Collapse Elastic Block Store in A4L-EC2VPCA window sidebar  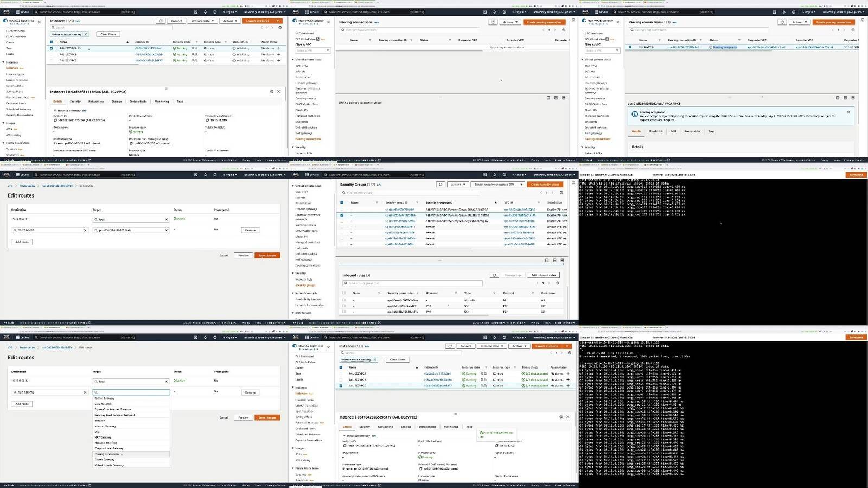tap(4, 143)
